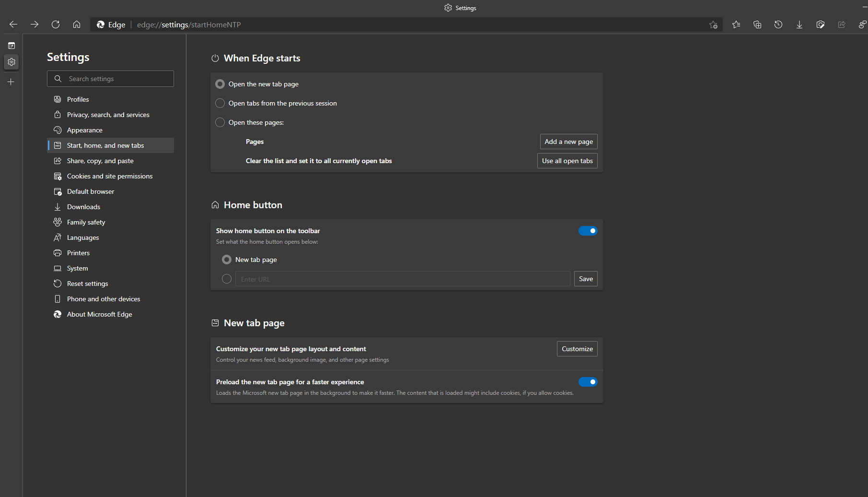Viewport: 868px width, 497px height.
Task: Customize the new tab page layout
Action: (x=577, y=349)
